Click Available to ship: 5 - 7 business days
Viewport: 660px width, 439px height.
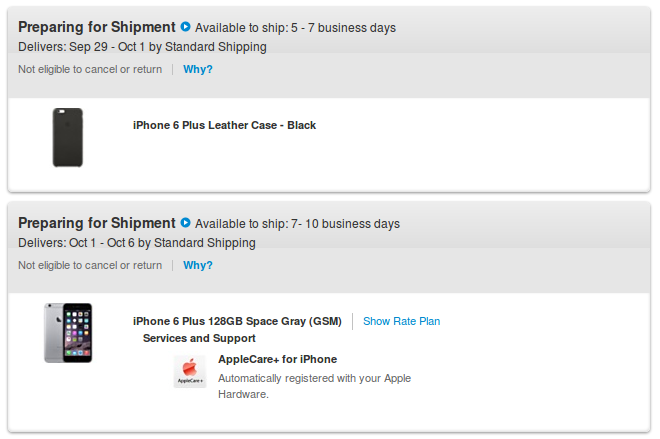coord(295,28)
